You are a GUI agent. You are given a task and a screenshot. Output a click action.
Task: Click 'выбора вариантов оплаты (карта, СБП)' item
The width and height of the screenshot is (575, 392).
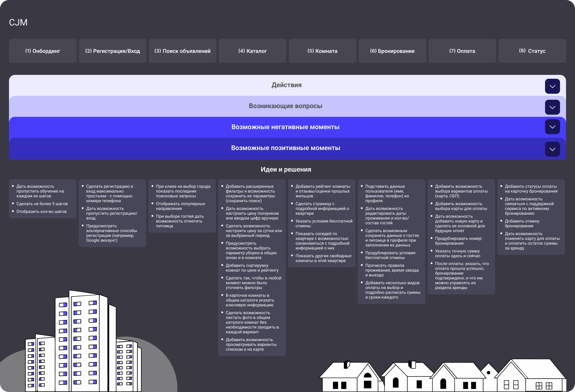461,191
